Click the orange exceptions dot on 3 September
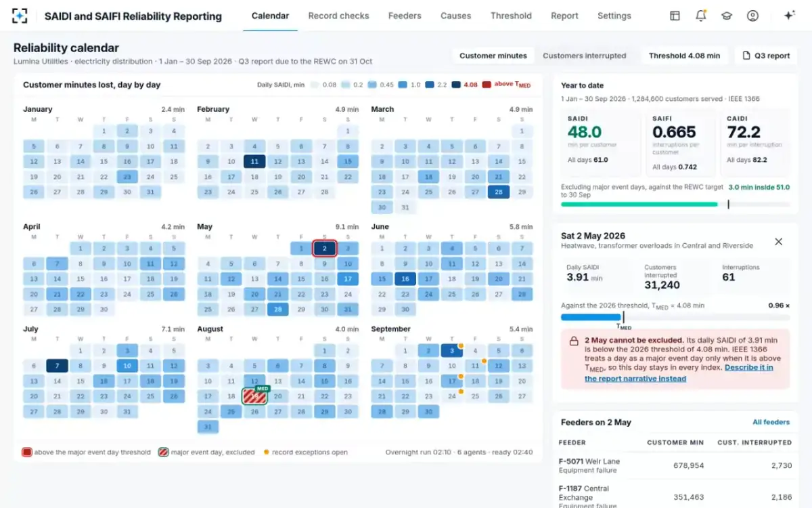812x508 pixels. pos(461,345)
